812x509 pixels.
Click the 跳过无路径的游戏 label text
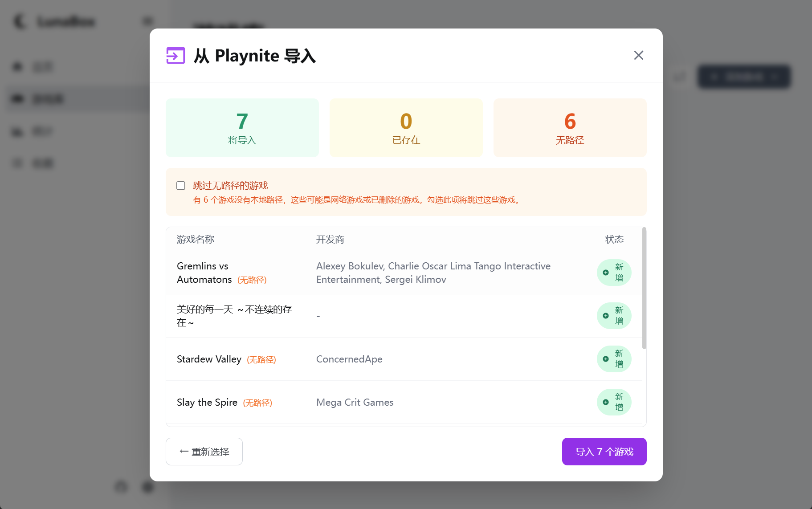pyautogui.click(x=230, y=186)
